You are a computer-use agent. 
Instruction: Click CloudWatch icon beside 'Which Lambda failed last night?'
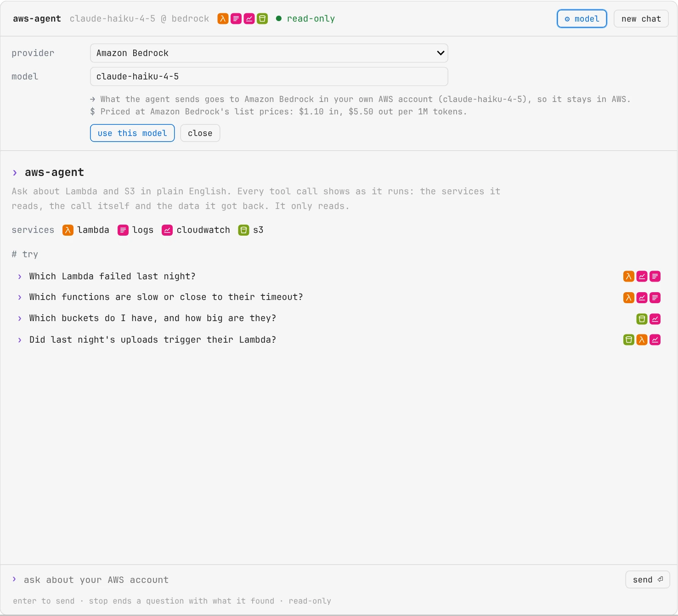tap(642, 276)
